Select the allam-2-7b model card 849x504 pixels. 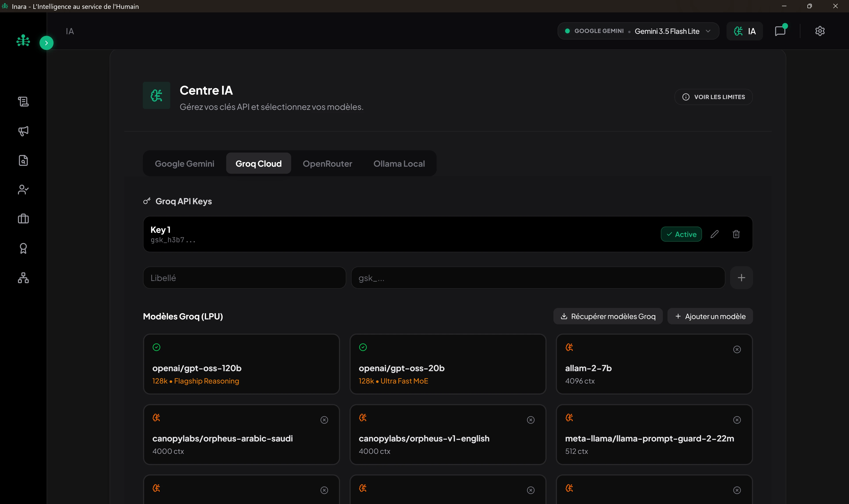(x=654, y=364)
